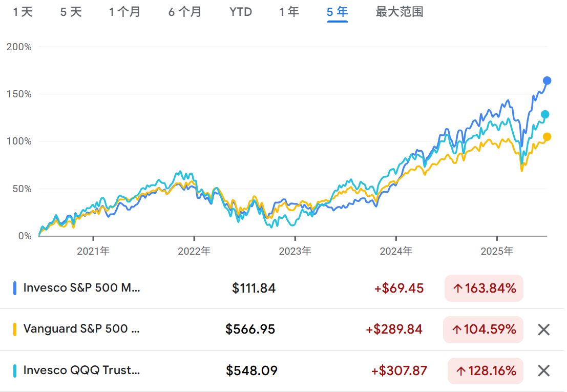The width and height of the screenshot is (567, 392).
Task: Open Invesco S&P 500 M... fund row
Action: [282, 288]
